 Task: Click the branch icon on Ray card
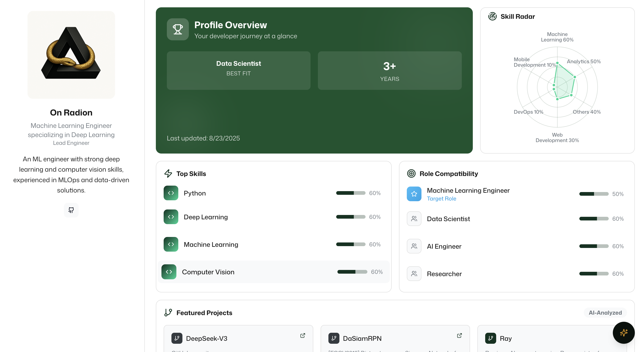[x=490, y=338]
